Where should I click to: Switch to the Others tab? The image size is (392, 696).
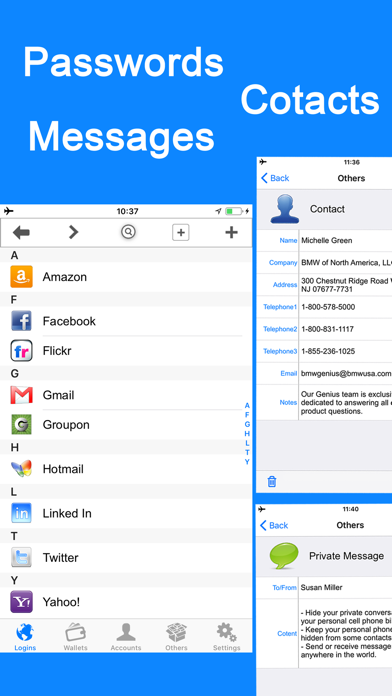coord(176,637)
